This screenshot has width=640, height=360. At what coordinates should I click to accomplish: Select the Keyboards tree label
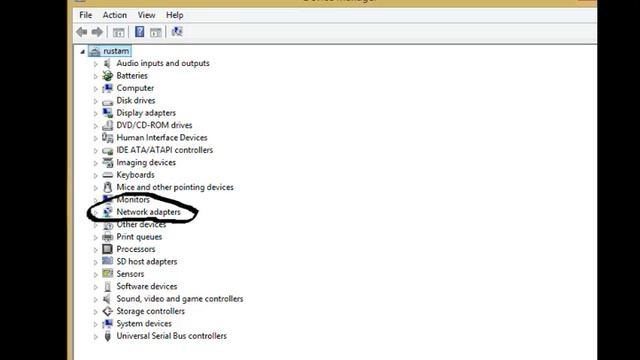135,175
